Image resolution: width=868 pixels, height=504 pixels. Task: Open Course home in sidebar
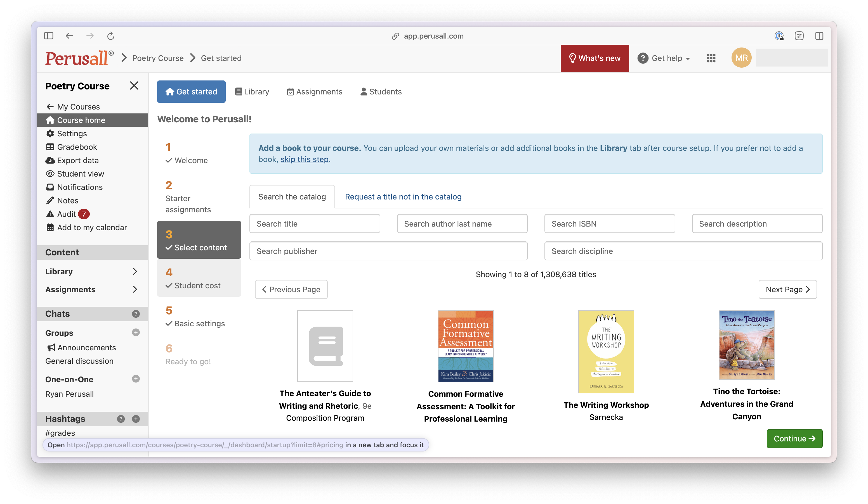coord(92,120)
